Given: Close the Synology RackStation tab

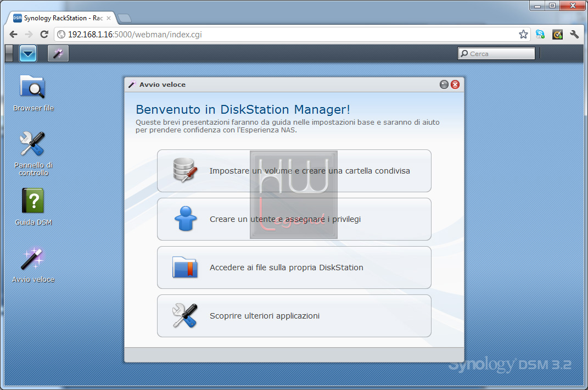Looking at the screenshot, I should pyautogui.click(x=109, y=18).
